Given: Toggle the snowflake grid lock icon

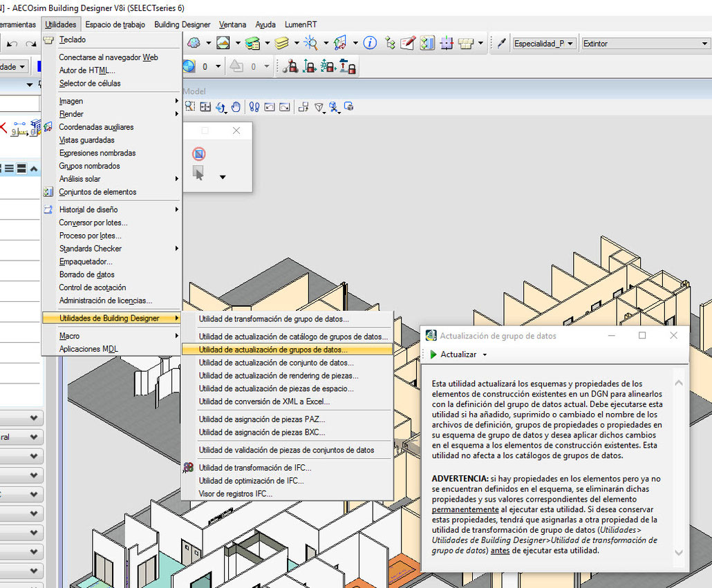Looking at the screenshot, I should click(328, 67).
